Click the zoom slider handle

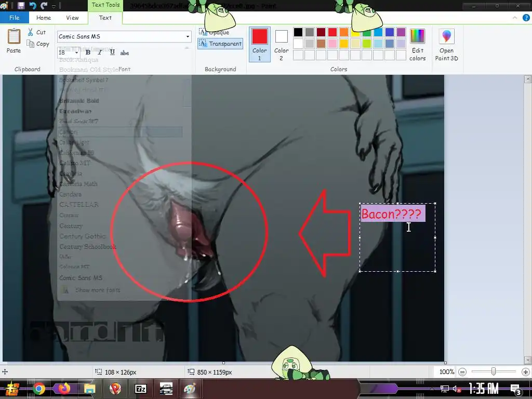pyautogui.click(x=494, y=371)
